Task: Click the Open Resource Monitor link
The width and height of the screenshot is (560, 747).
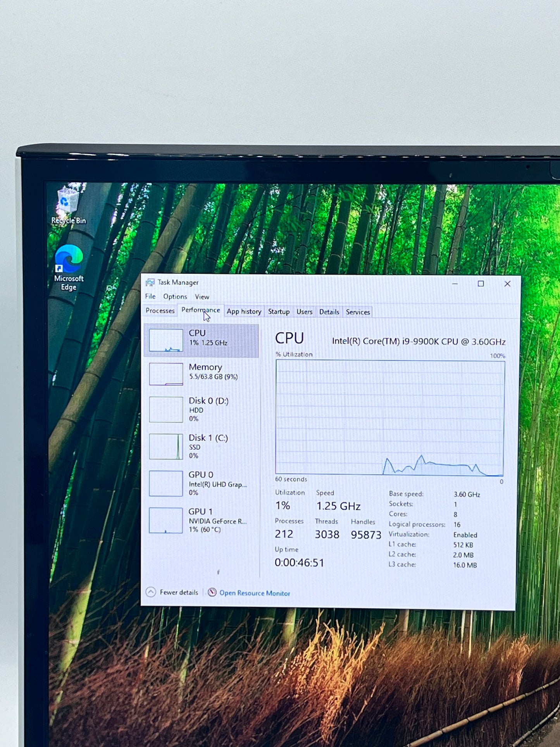Action: pyautogui.click(x=255, y=593)
